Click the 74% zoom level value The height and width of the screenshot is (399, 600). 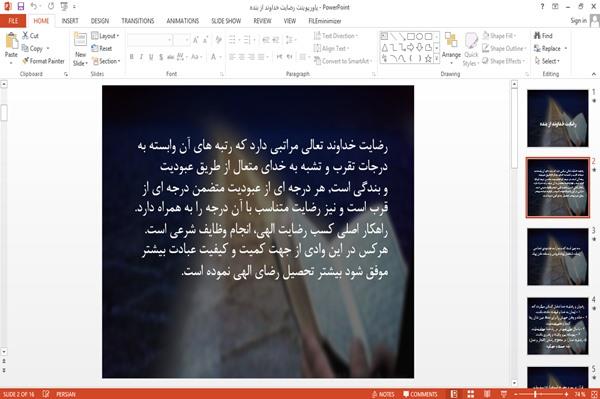[579, 394]
